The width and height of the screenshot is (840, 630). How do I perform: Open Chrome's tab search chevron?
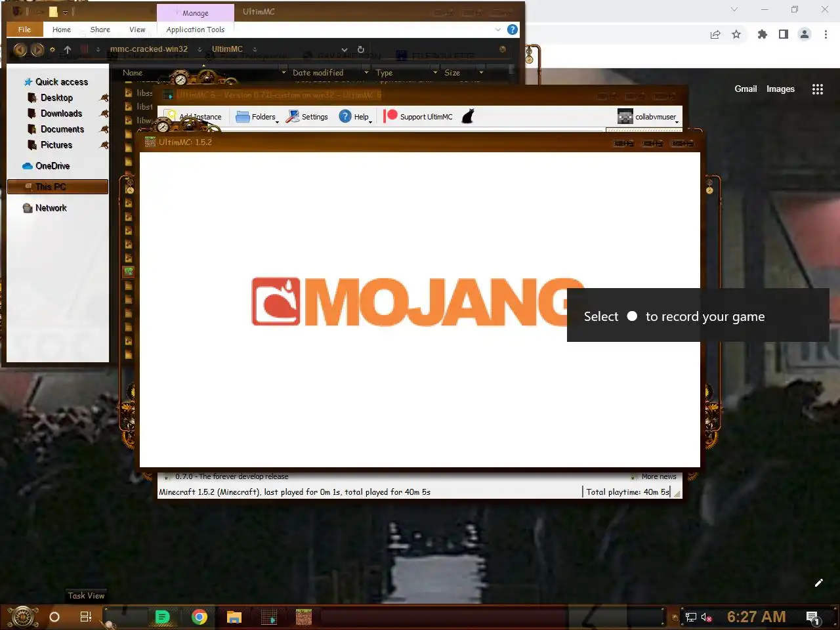click(x=734, y=9)
